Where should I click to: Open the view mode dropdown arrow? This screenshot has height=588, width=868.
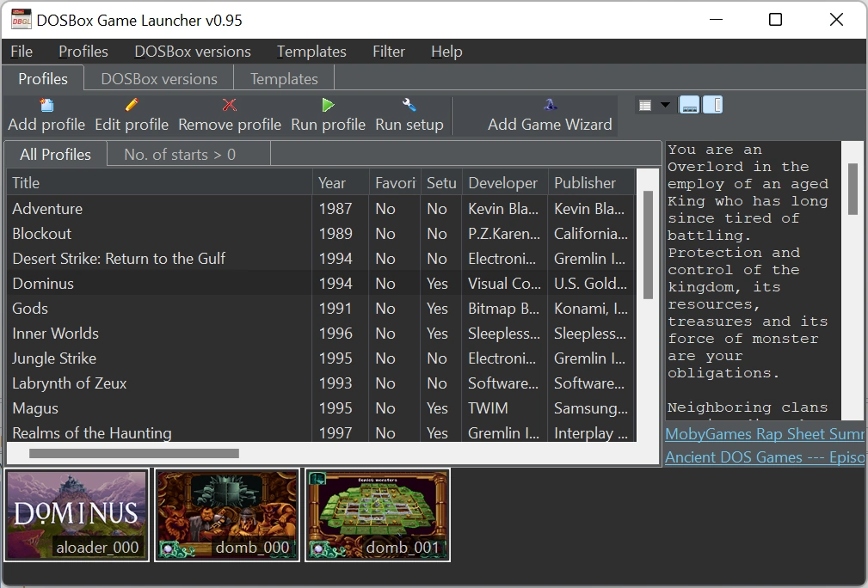click(665, 106)
